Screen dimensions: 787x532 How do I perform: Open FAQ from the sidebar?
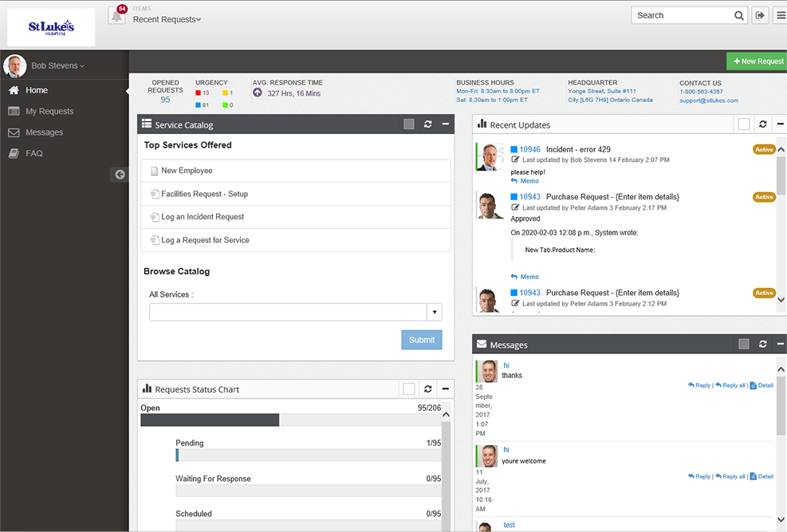coord(33,154)
